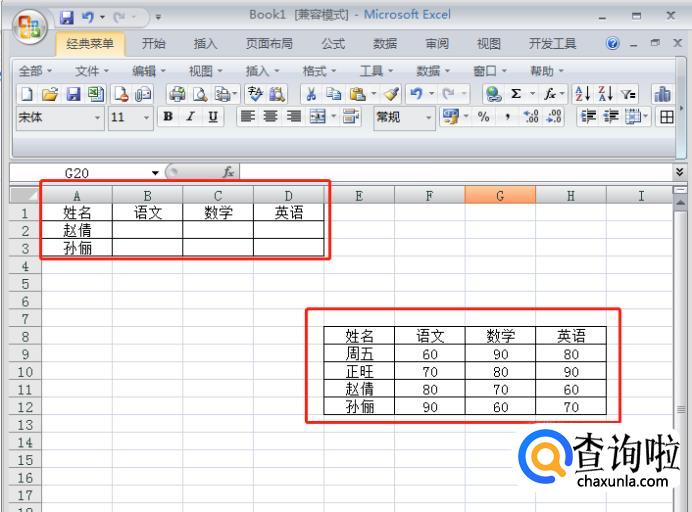
Task: Insert a chart with chart icon
Action: click(x=662, y=94)
